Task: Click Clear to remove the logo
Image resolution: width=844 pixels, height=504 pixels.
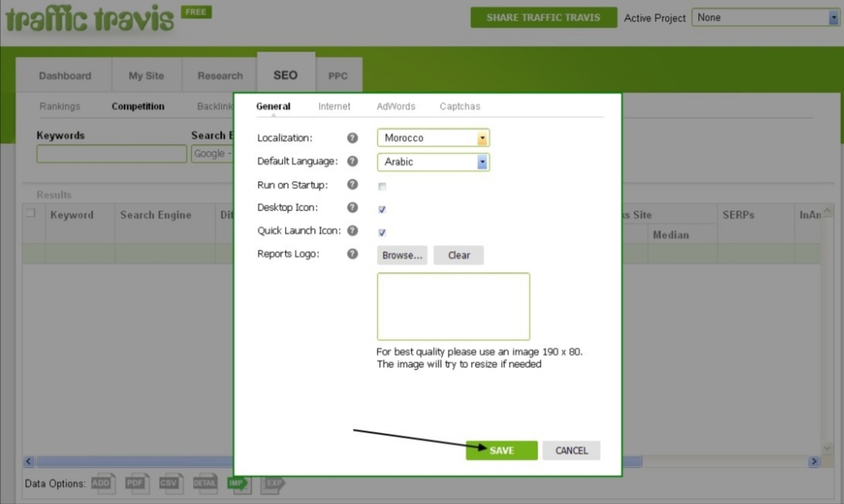Action: coord(458,255)
